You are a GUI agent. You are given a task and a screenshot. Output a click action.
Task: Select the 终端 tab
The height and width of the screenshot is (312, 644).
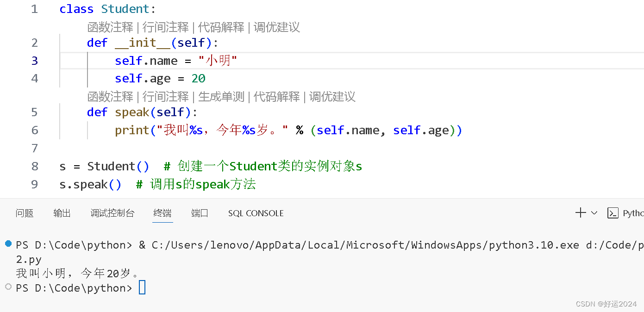(163, 213)
